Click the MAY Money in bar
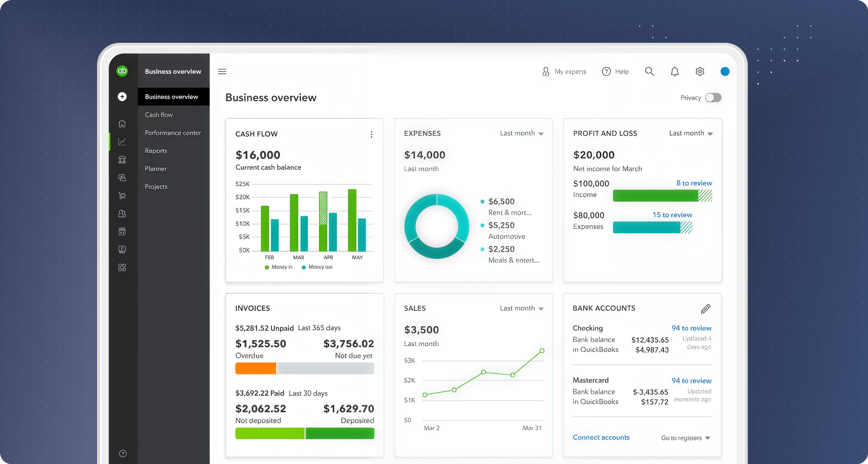 pyautogui.click(x=352, y=220)
